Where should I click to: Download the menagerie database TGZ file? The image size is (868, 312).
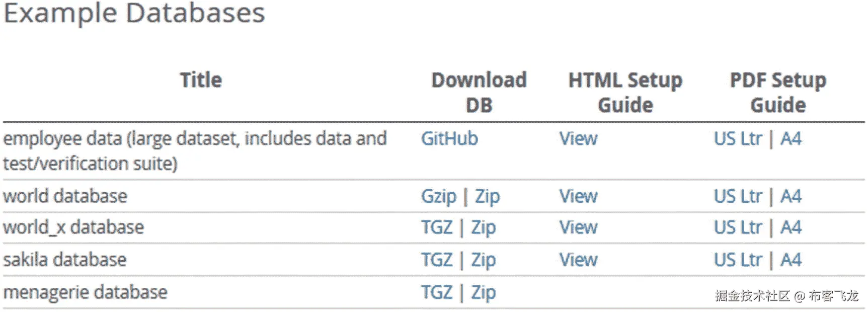point(437,292)
